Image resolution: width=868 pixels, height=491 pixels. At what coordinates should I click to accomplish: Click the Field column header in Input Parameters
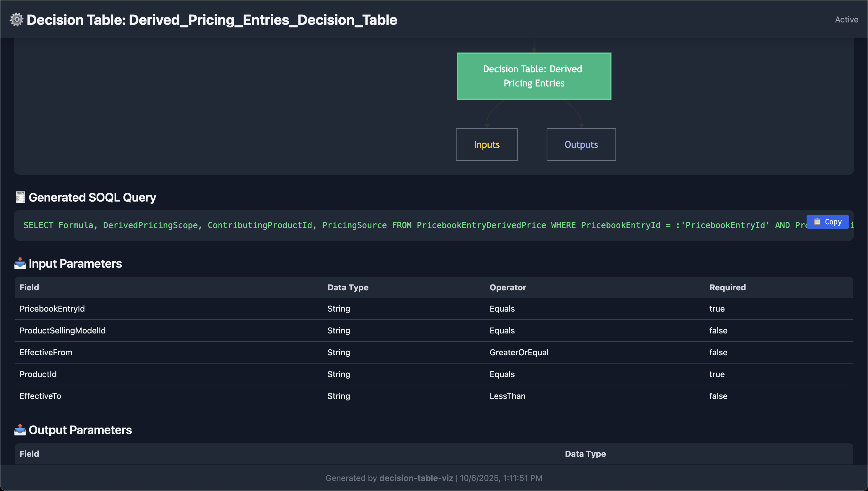29,287
